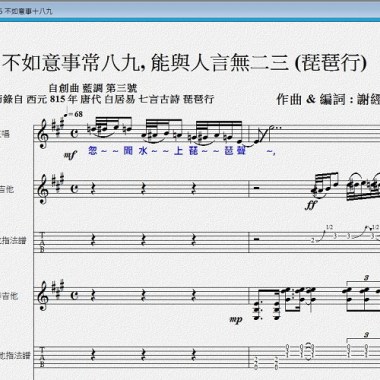Screen dimensions: 380x380
Task: Select the common time signature on the vocal staff
Action: pyautogui.click(x=75, y=133)
